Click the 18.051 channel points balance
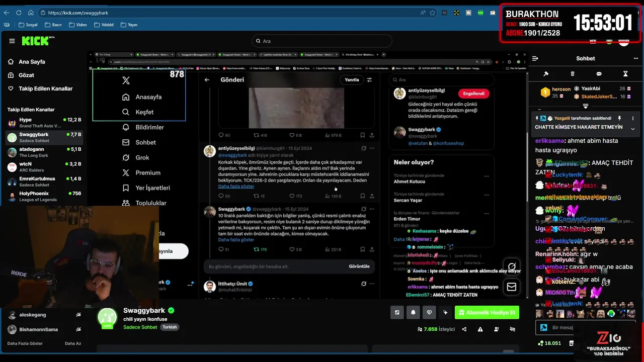 pos(549,343)
